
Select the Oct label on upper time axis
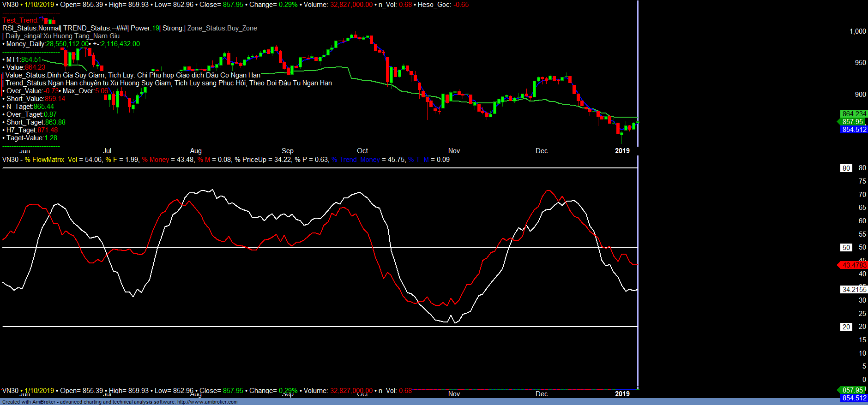362,151
